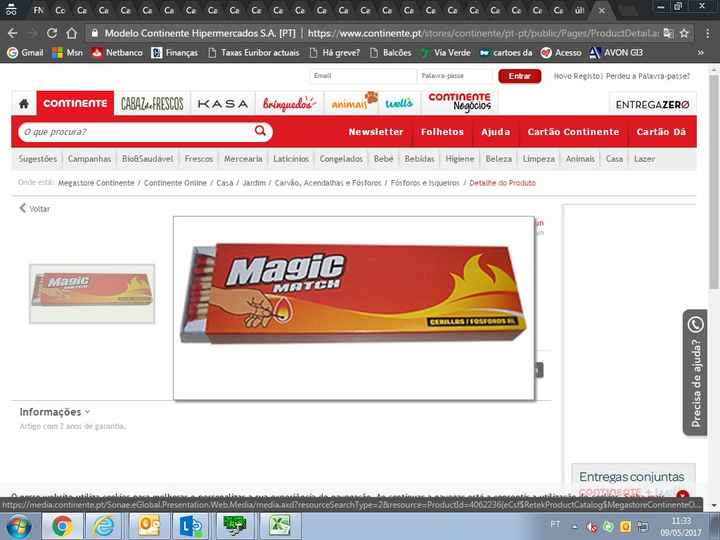Open the Windows Start button
Screen dimensions: 720x540
tap(17, 526)
